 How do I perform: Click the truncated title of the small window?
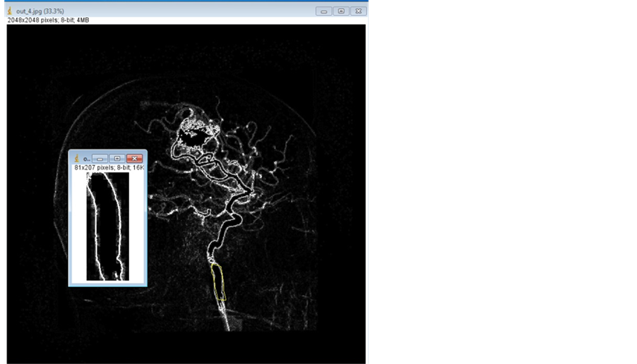[85, 159]
